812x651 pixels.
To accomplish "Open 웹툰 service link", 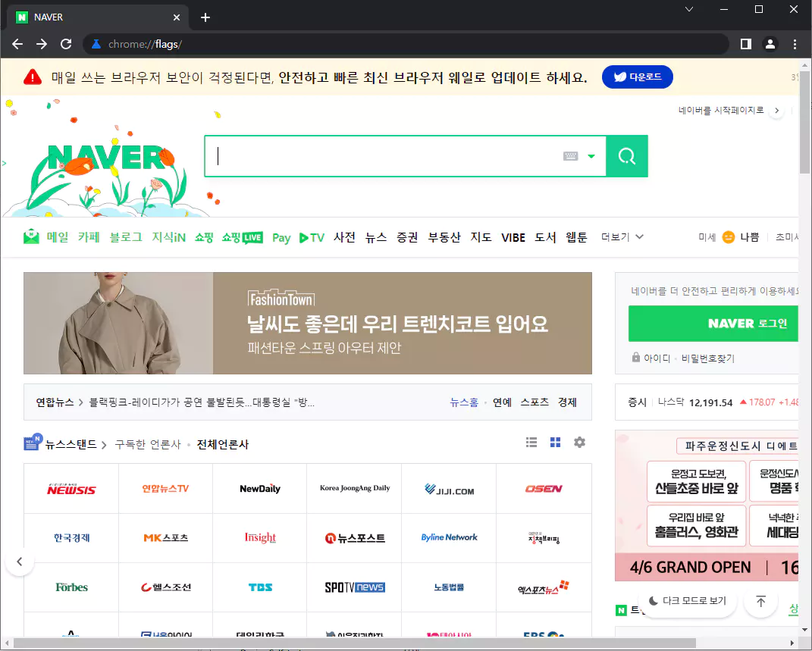I will 576,237.
